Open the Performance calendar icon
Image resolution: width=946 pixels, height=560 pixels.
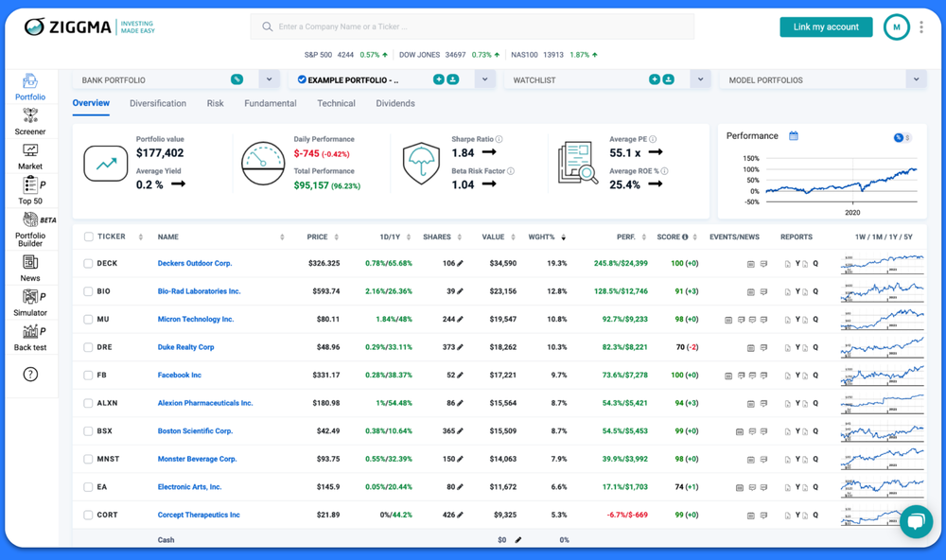(x=794, y=136)
